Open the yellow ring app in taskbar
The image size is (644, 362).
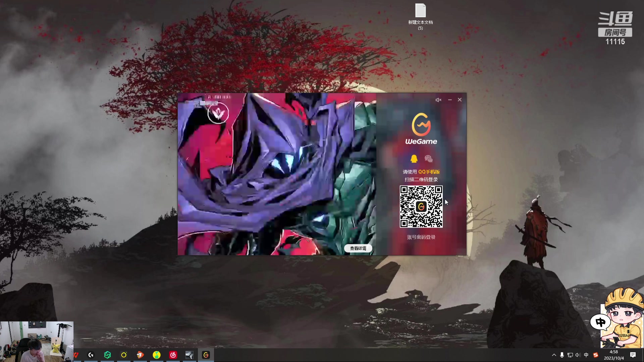[x=124, y=355]
